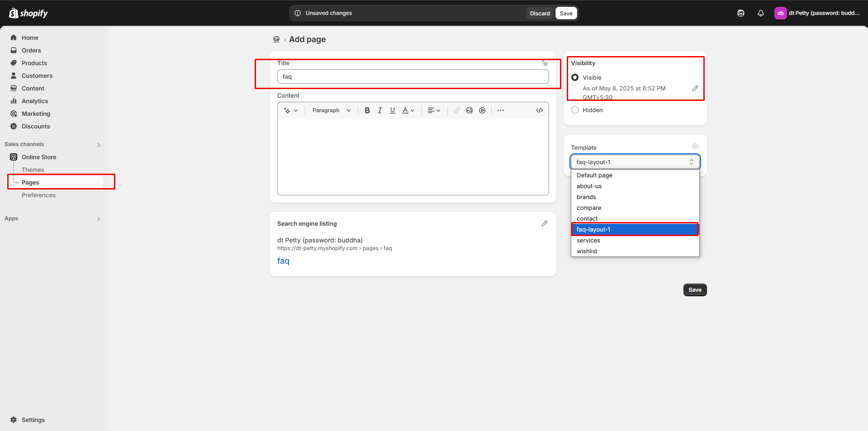The height and width of the screenshot is (431, 868).
Task: Open the Paragraph style dropdown
Action: coord(331,110)
